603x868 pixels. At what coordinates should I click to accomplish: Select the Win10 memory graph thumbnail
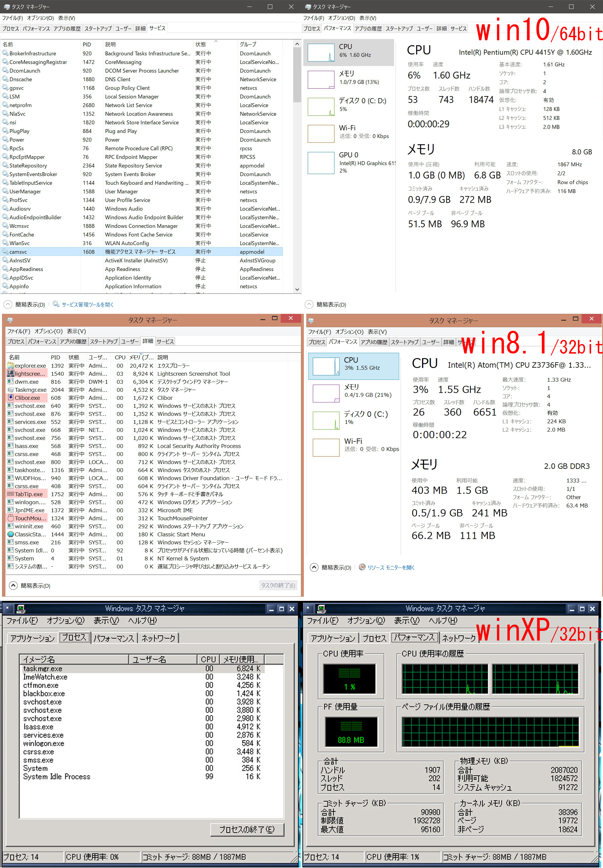tap(321, 79)
